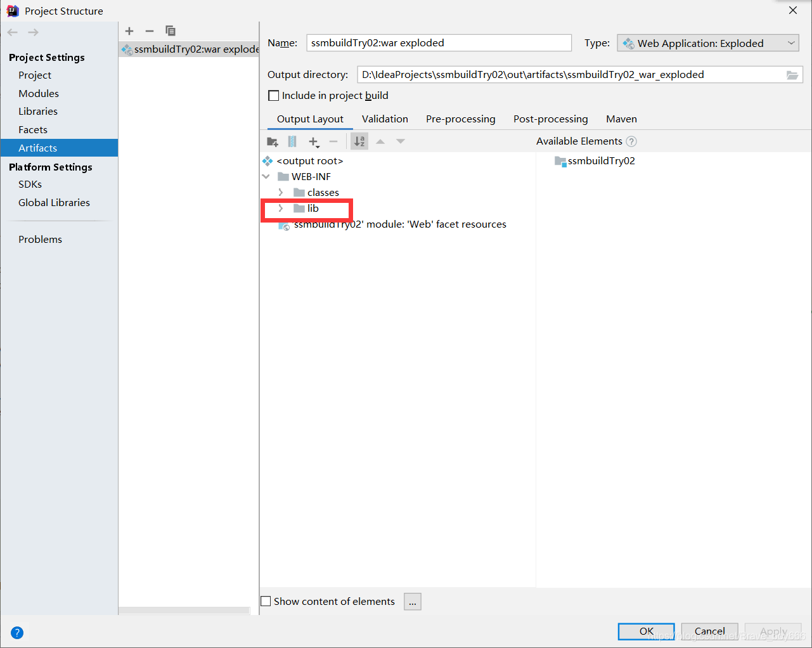Open the Pre-processing tab
812x648 pixels.
(461, 119)
